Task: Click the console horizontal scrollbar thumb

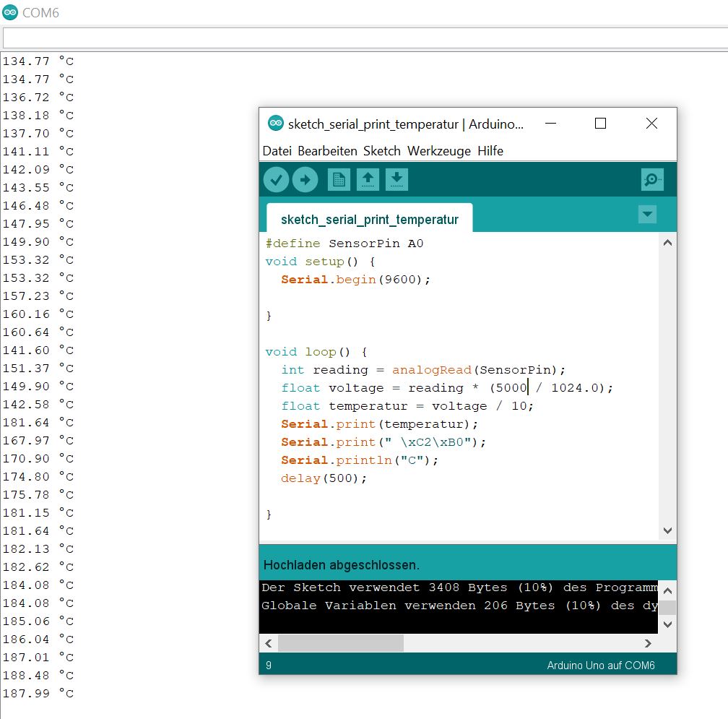Action: pyautogui.click(x=340, y=643)
